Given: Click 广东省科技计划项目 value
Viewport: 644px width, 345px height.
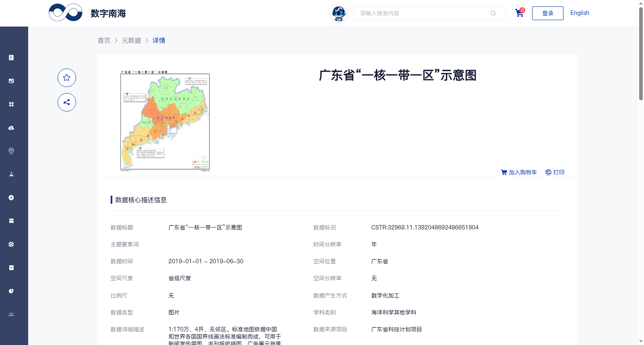Looking at the screenshot, I should [396, 329].
